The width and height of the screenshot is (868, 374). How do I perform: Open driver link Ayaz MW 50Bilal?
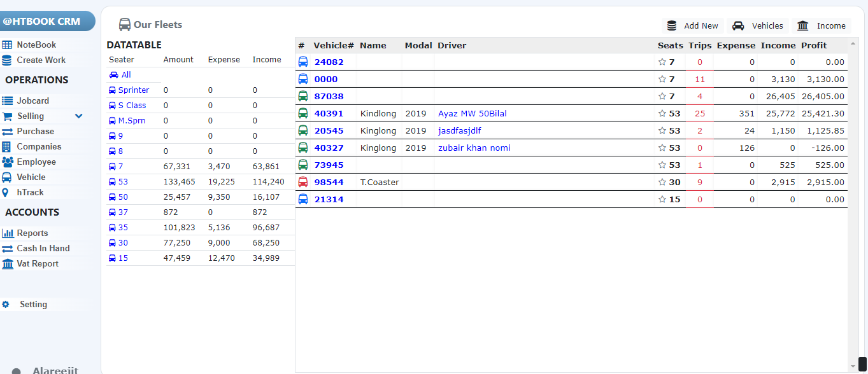tap(472, 114)
